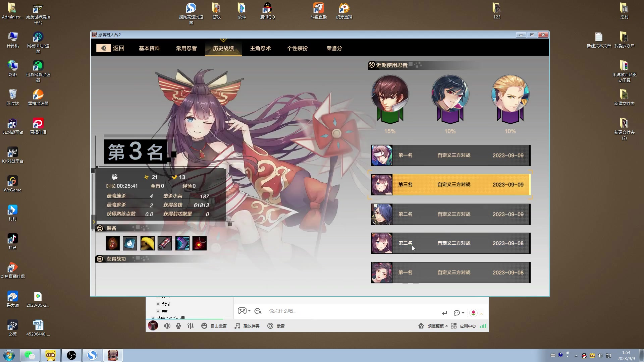Click the taskbar clock showing 1:54
The width and height of the screenshot is (644, 362).
[x=626, y=355]
